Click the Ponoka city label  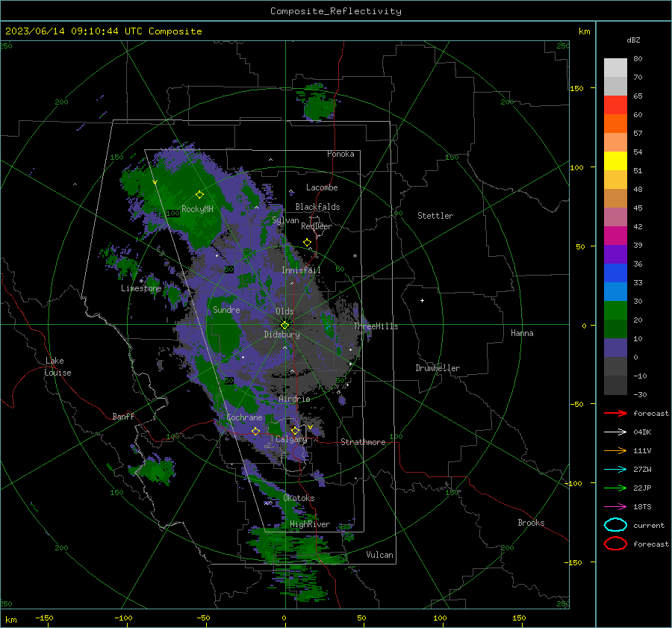pyautogui.click(x=340, y=154)
